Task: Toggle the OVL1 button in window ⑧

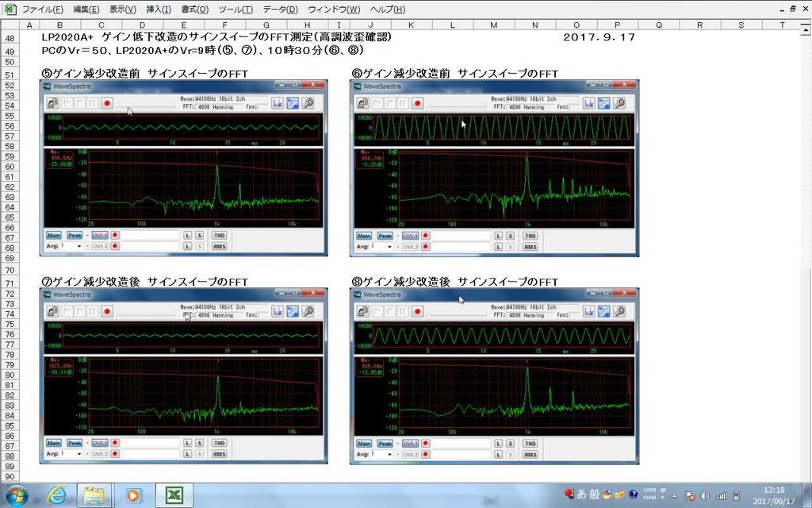Action: 410,444
